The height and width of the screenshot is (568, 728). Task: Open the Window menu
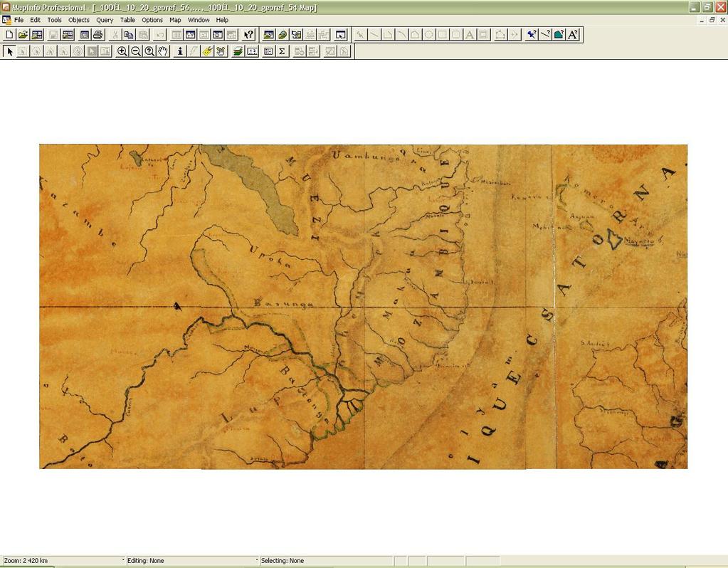coord(199,20)
